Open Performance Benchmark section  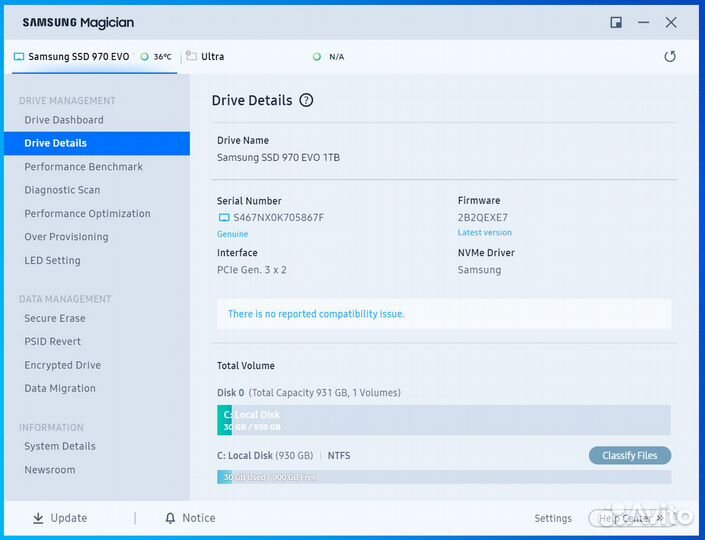click(x=83, y=167)
